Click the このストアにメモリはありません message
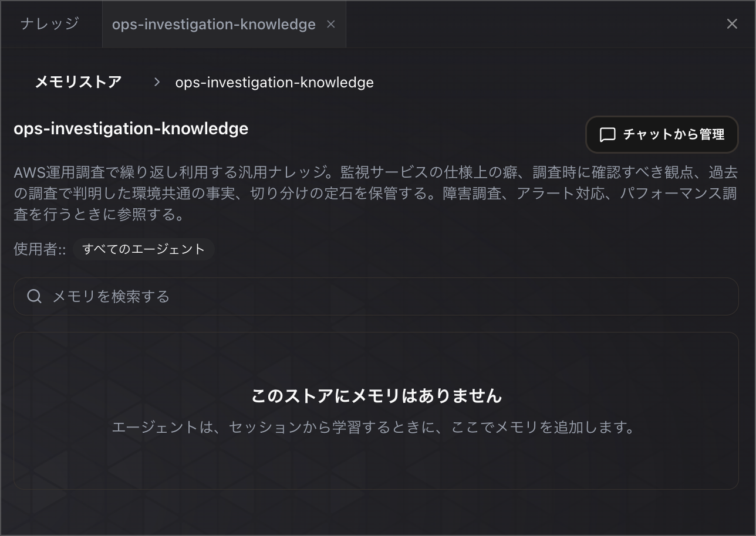Image resolution: width=756 pixels, height=536 pixels. pyautogui.click(x=376, y=396)
